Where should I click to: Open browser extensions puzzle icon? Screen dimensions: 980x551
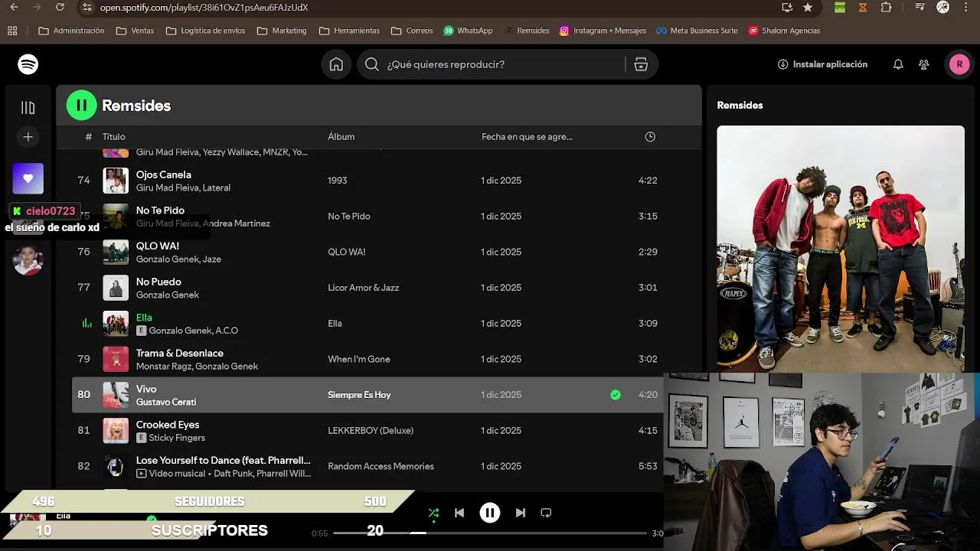886,7
